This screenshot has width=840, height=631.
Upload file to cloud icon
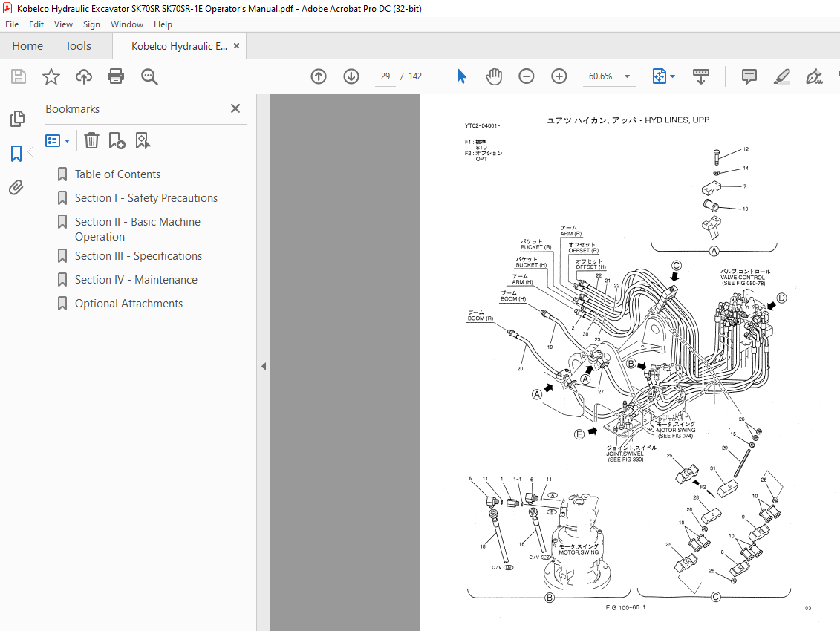(84, 76)
